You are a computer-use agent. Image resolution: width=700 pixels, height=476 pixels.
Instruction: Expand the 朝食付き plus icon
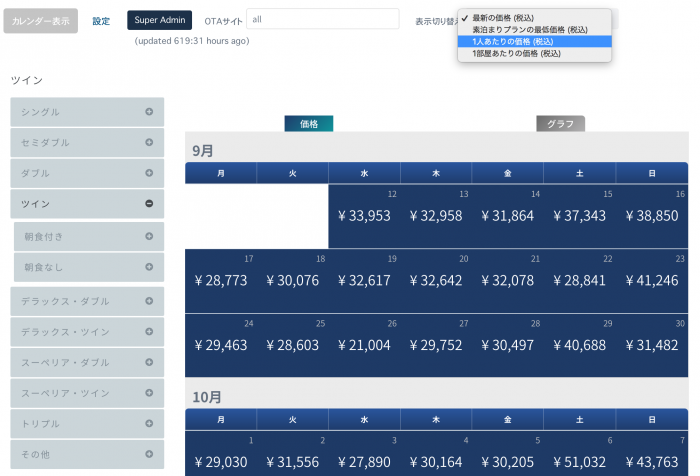149,236
